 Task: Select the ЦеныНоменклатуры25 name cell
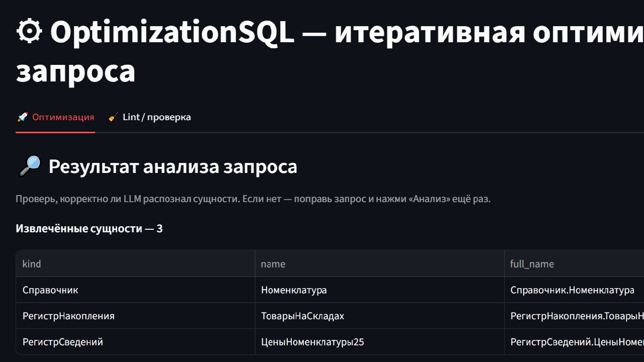click(x=379, y=342)
